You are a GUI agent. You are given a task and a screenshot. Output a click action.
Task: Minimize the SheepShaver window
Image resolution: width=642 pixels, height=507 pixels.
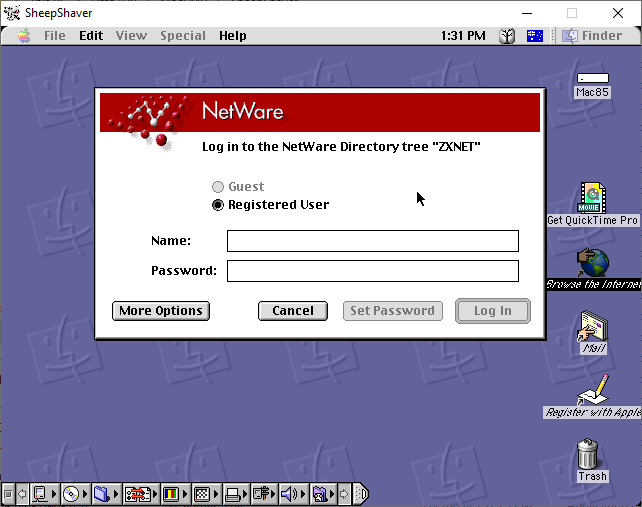(527, 13)
